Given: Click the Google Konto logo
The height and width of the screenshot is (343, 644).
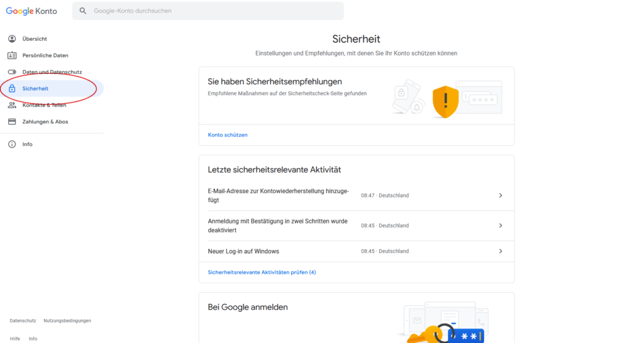Looking at the screenshot, I should pyautogui.click(x=31, y=11).
